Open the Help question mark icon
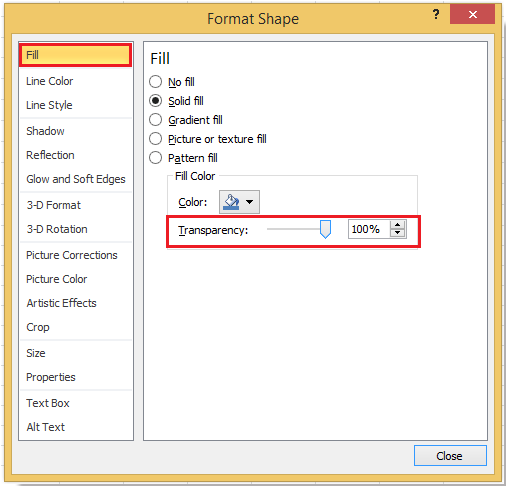This screenshot has width=506, height=486. [435, 14]
